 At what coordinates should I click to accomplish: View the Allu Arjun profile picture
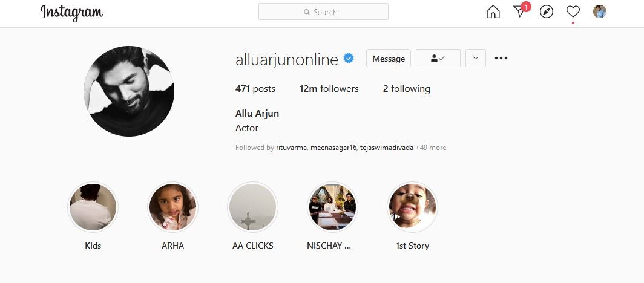click(129, 91)
